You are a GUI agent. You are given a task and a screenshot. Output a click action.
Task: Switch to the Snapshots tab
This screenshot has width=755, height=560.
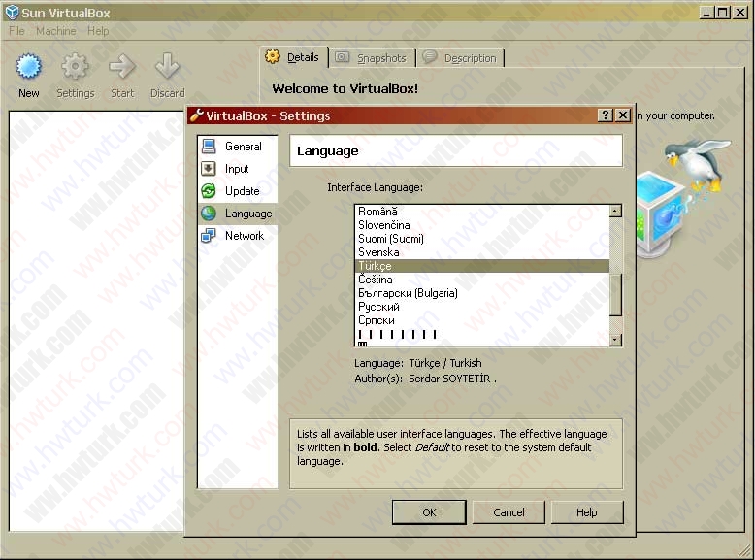coord(372,58)
